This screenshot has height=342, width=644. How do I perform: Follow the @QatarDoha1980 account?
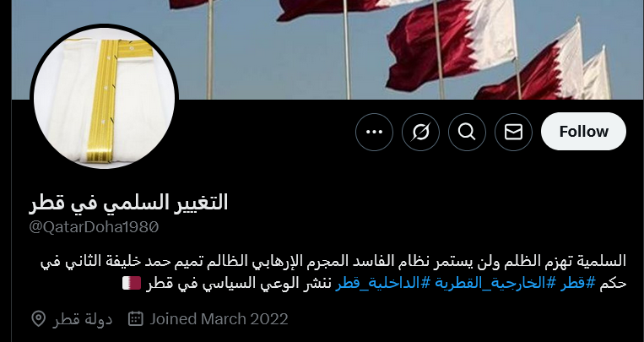[x=583, y=132]
